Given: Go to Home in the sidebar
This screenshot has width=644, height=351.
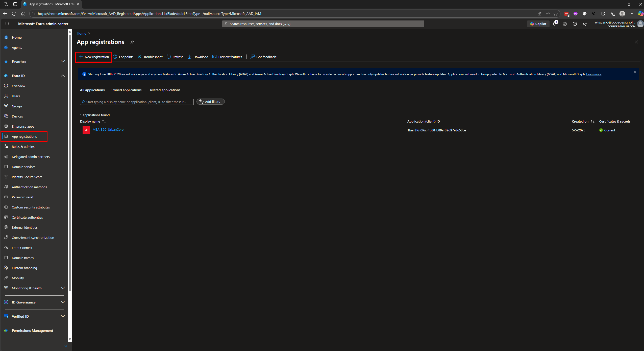Looking at the screenshot, I should pyautogui.click(x=17, y=37).
